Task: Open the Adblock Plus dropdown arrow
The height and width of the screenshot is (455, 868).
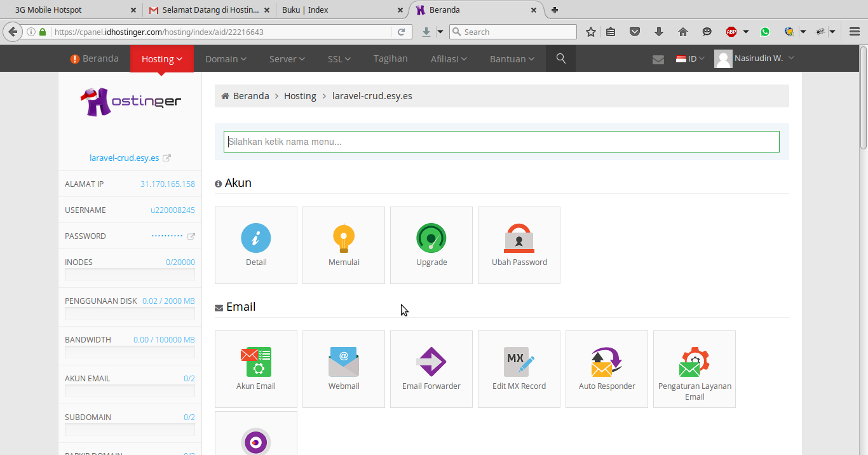Action: coord(746,32)
